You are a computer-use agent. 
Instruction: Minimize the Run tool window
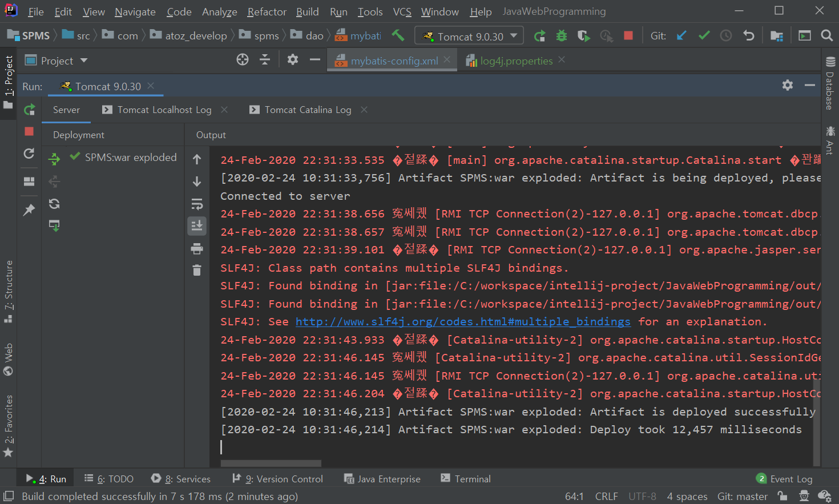[x=809, y=85]
